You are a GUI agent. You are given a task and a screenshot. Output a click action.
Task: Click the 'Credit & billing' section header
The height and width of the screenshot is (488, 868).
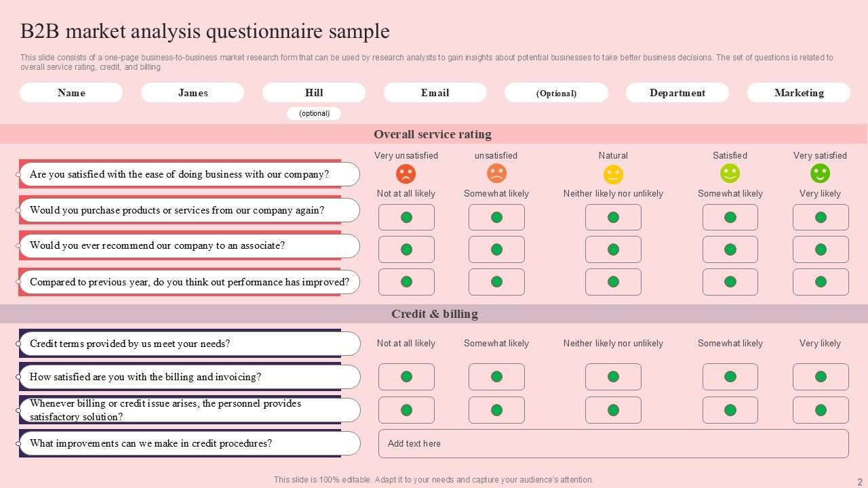[434, 314]
